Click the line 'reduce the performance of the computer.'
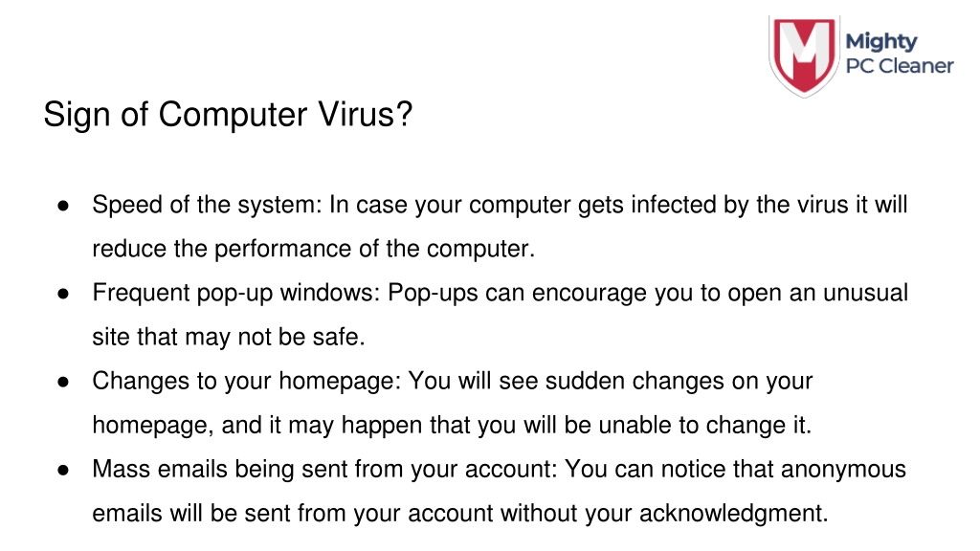The width and height of the screenshot is (980, 551). click(x=314, y=249)
